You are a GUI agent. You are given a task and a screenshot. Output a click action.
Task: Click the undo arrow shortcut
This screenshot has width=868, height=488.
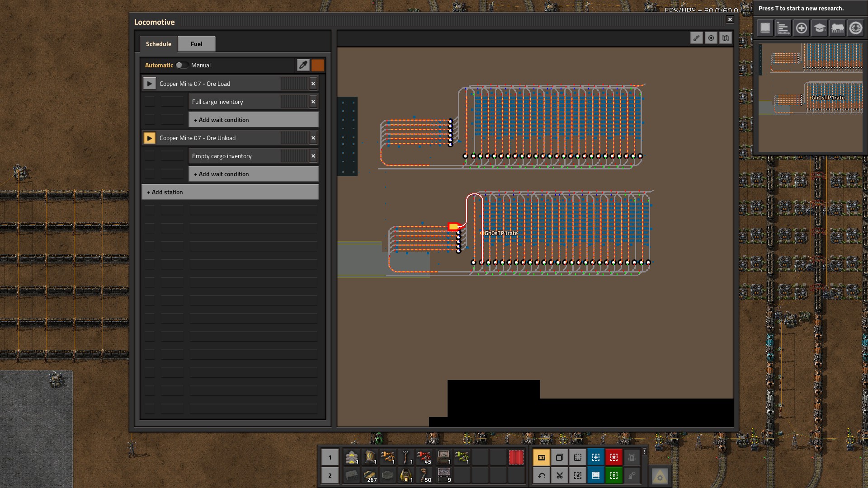coord(541,475)
